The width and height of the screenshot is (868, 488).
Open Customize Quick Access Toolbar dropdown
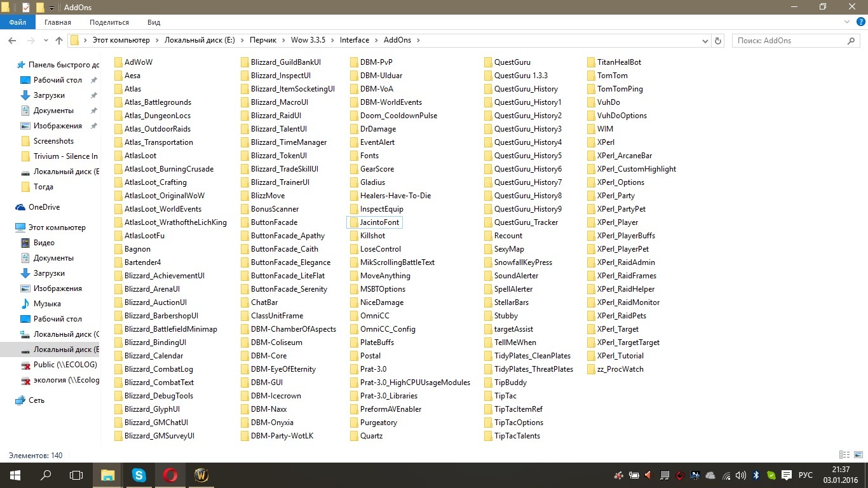point(52,8)
